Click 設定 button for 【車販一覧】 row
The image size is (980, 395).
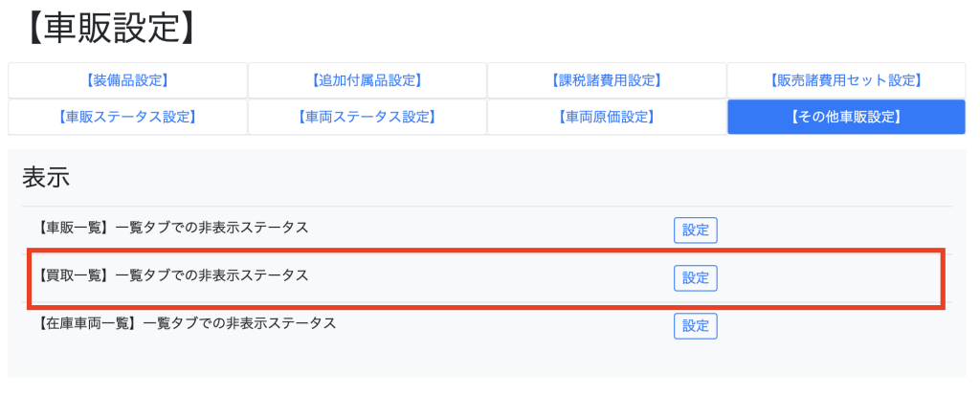[695, 230]
